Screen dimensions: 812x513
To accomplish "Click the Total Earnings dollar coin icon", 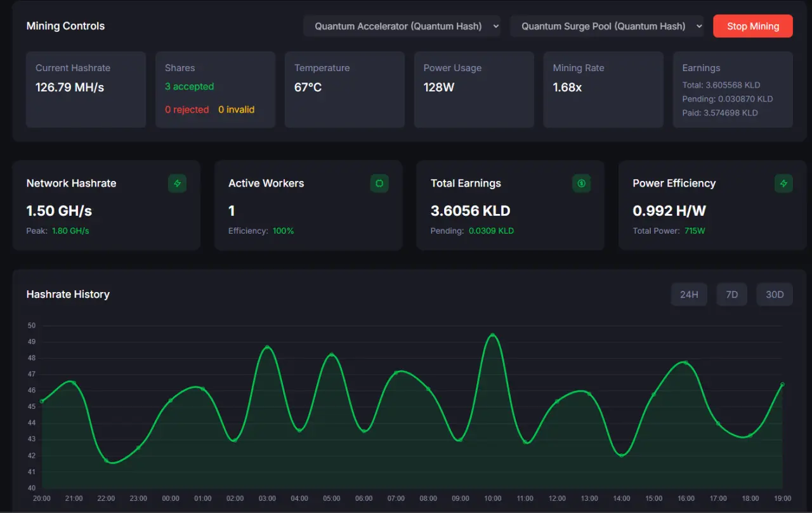I will coord(582,183).
